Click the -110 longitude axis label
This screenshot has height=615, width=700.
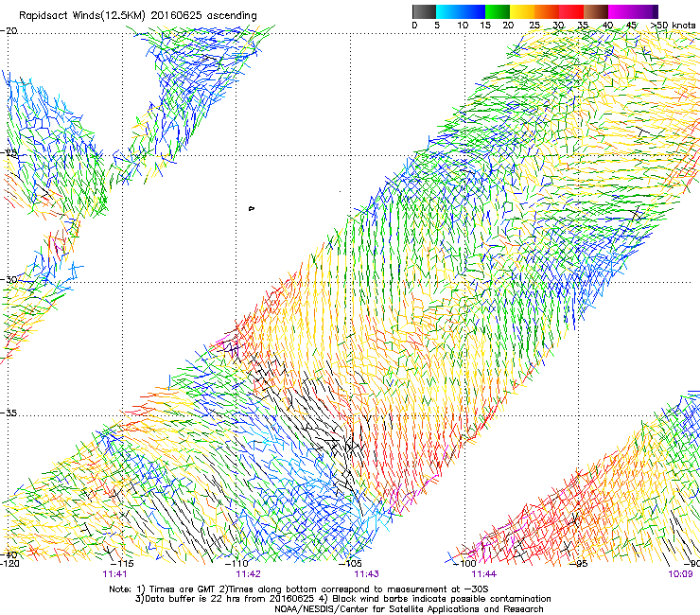(236, 563)
